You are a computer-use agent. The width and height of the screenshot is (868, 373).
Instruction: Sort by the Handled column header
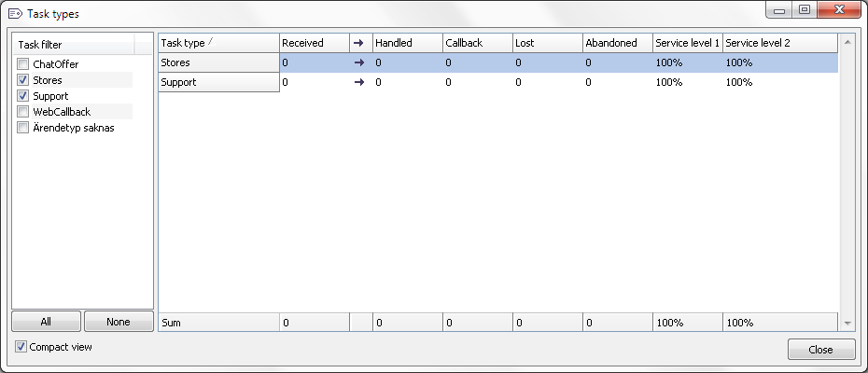pyautogui.click(x=406, y=43)
